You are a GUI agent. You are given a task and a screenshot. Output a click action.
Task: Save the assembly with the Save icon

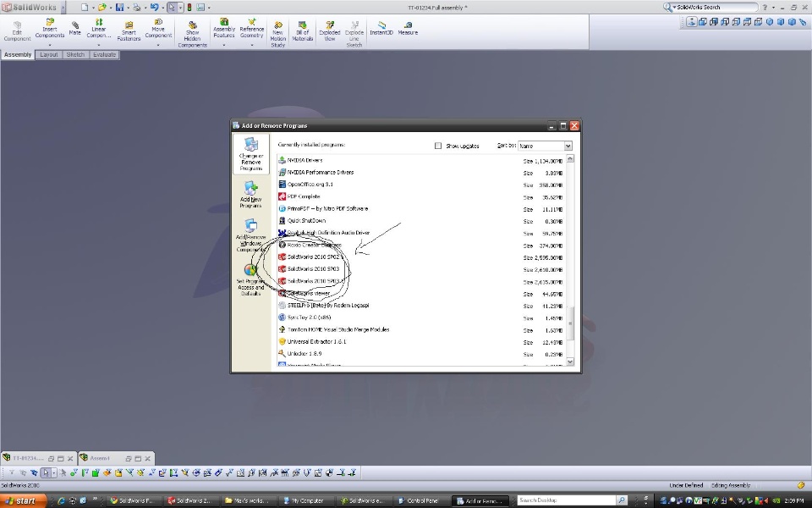tap(119, 8)
